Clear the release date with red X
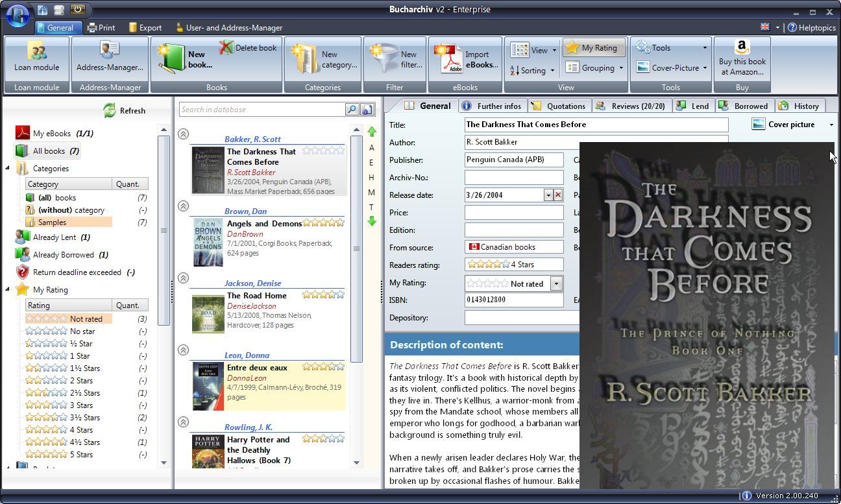This screenshot has height=504, width=841. click(558, 195)
